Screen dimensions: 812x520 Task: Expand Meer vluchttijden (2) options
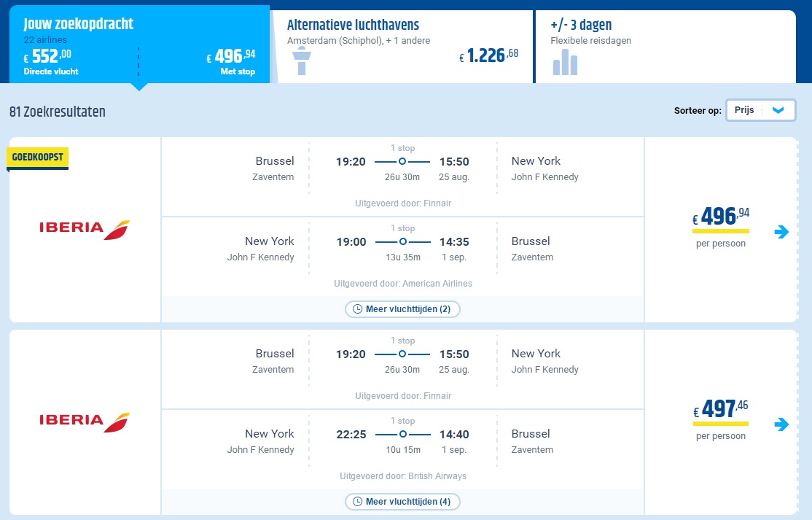click(x=402, y=309)
